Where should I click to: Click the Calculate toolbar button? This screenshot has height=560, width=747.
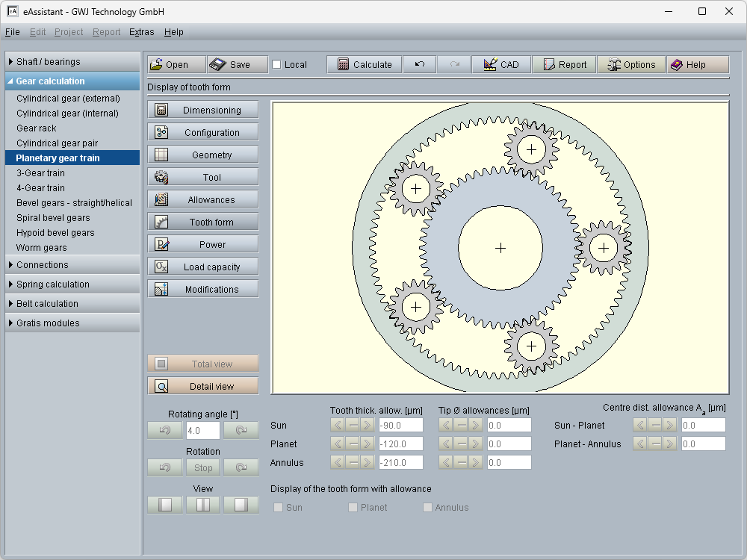coord(364,65)
